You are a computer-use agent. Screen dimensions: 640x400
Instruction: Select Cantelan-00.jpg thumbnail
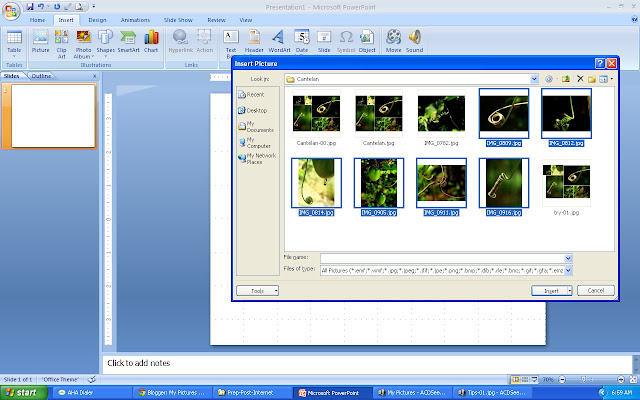[x=316, y=113]
